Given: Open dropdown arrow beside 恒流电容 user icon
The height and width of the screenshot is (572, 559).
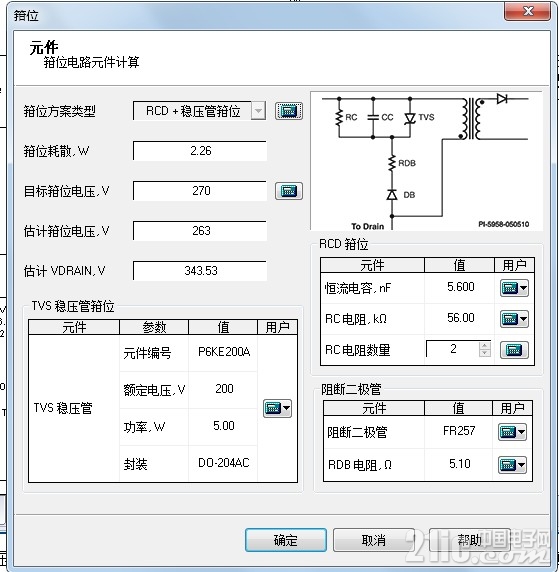Looking at the screenshot, I should [x=524, y=288].
